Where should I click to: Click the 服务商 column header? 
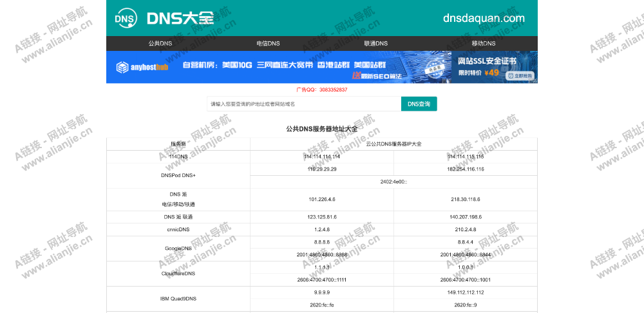[x=178, y=144]
